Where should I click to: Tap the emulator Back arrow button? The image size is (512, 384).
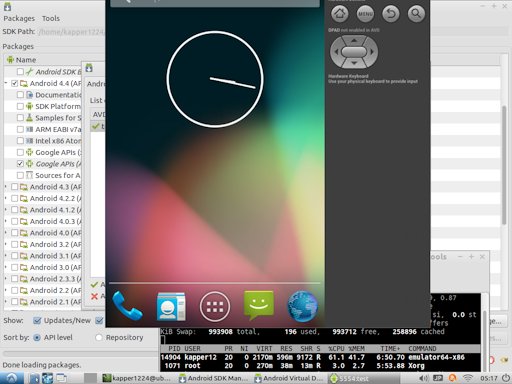click(391, 14)
